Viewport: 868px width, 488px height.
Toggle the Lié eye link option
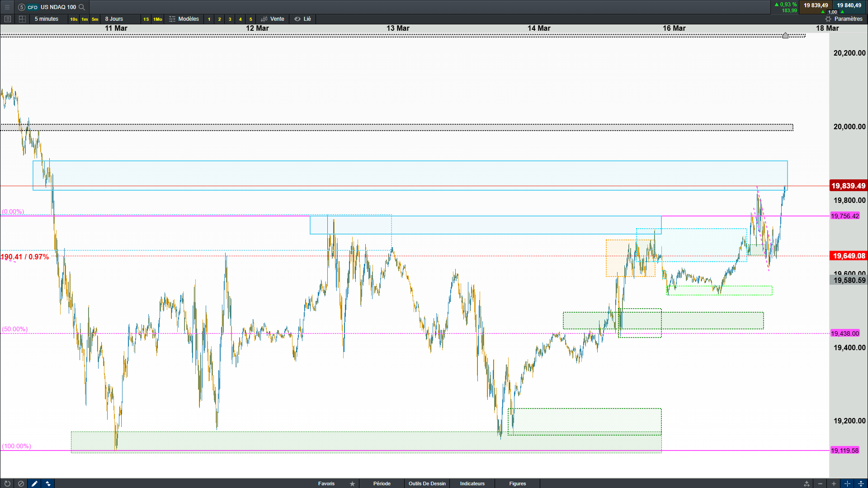coord(303,19)
